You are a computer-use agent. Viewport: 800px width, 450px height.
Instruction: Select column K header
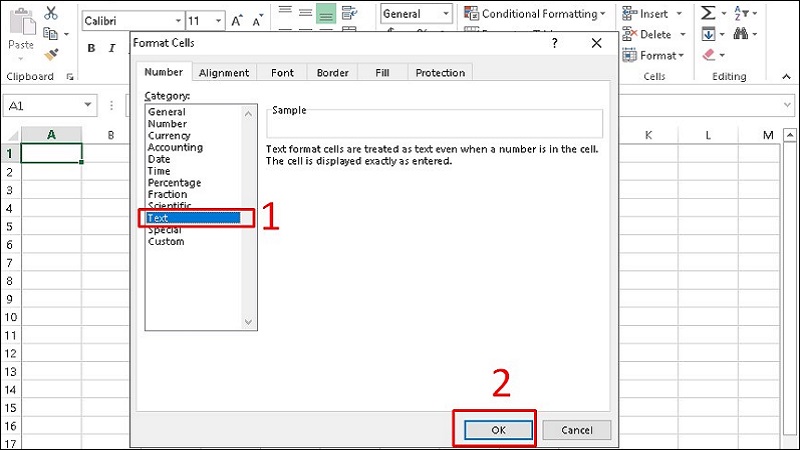pyautogui.click(x=648, y=135)
